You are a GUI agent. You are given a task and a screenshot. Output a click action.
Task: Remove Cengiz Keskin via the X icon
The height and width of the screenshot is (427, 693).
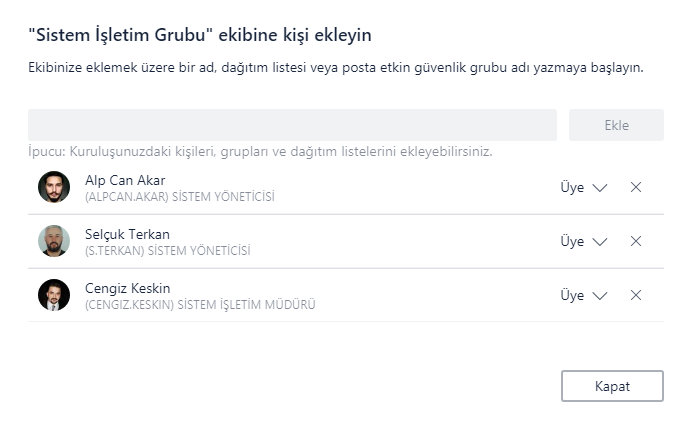[x=636, y=295]
